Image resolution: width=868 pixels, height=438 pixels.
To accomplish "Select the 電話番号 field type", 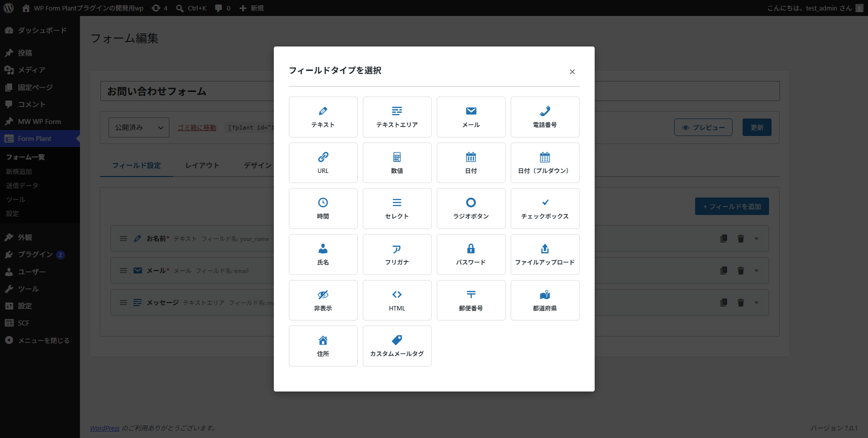I will [x=545, y=117].
